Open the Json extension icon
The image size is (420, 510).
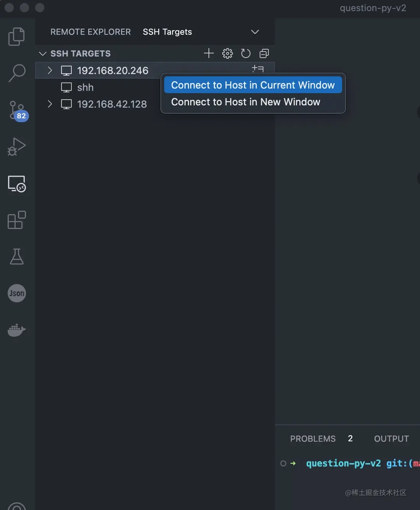click(x=17, y=293)
